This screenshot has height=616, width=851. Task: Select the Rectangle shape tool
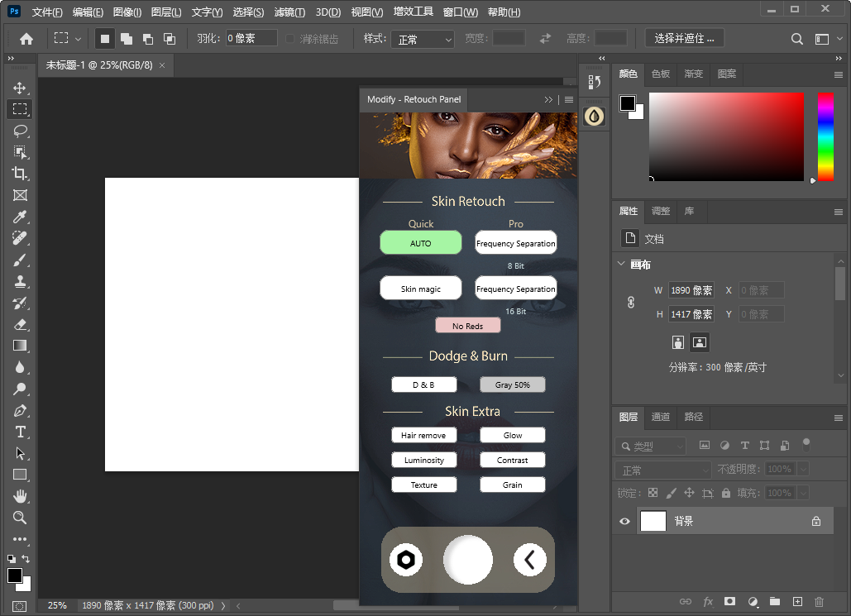(x=20, y=475)
